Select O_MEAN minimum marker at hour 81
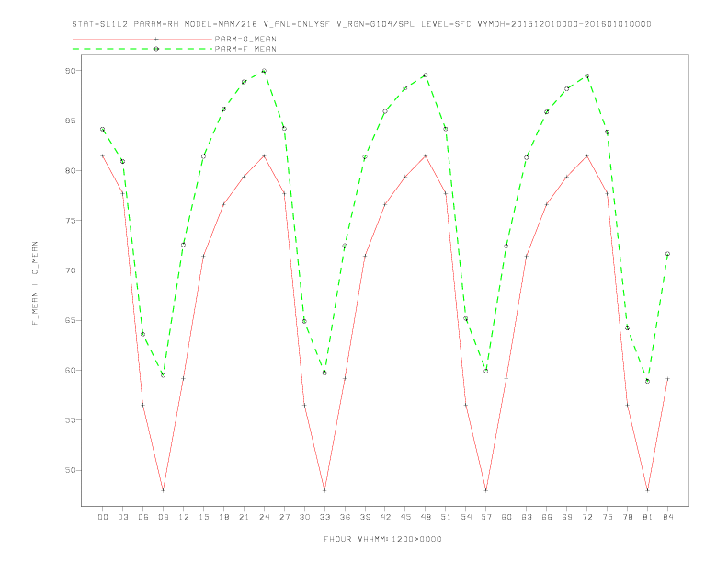728x563 pixels. pyautogui.click(x=648, y=490)
